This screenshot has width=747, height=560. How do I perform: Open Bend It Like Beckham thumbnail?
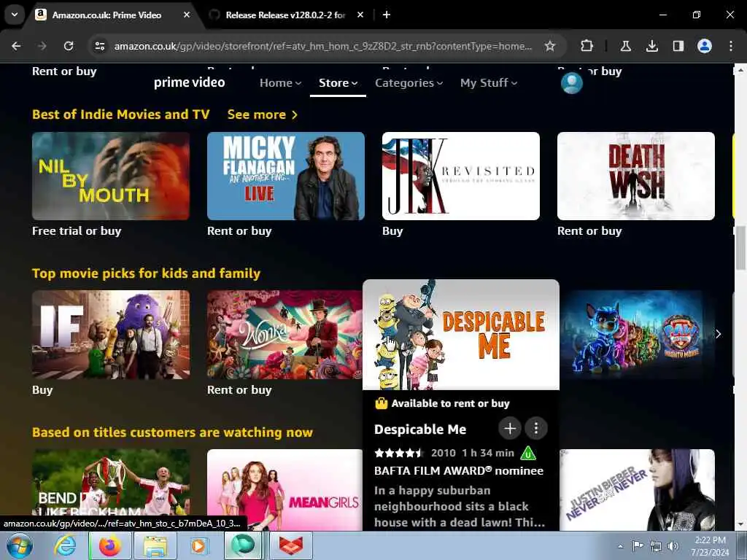111,489
